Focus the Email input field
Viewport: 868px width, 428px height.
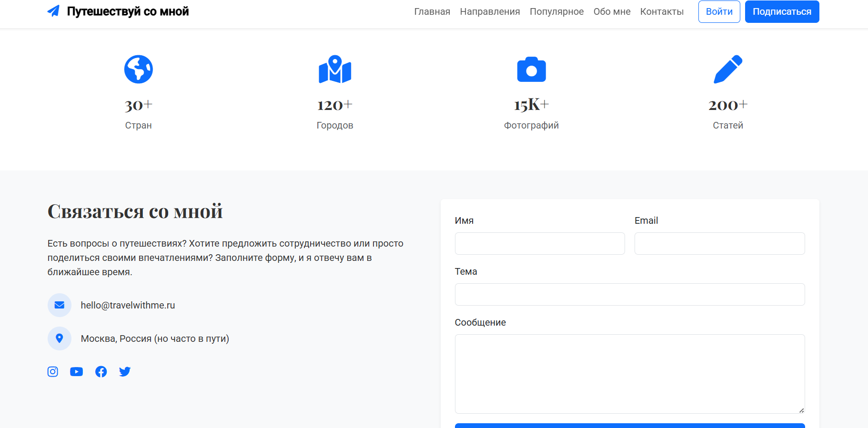[720, 243]
